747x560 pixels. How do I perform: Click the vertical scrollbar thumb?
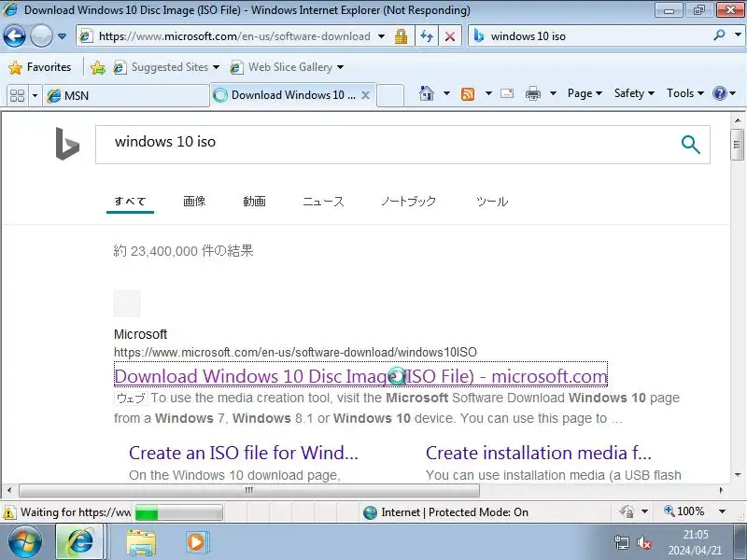[x=737, y=145]
